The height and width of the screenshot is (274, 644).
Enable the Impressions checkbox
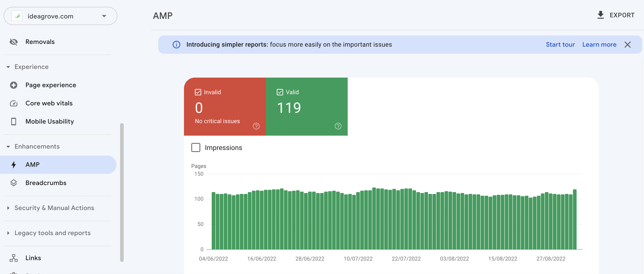click(x=196, y=147)
